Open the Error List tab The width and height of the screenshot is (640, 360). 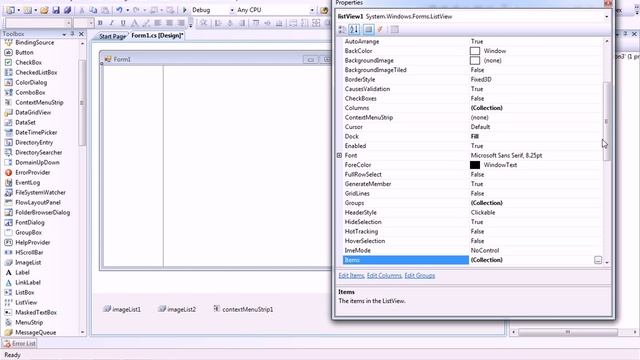(20, 344)
